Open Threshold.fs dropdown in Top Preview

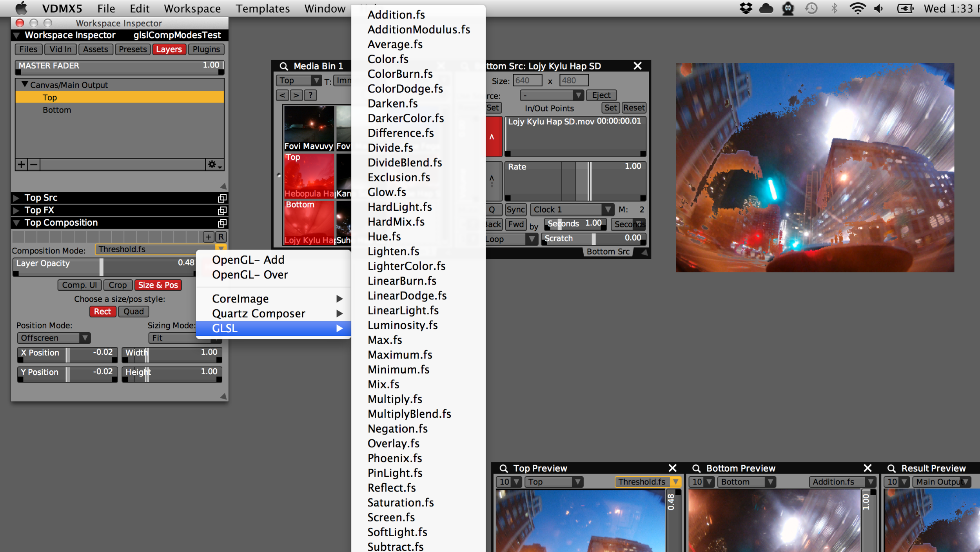pos(648,482)
